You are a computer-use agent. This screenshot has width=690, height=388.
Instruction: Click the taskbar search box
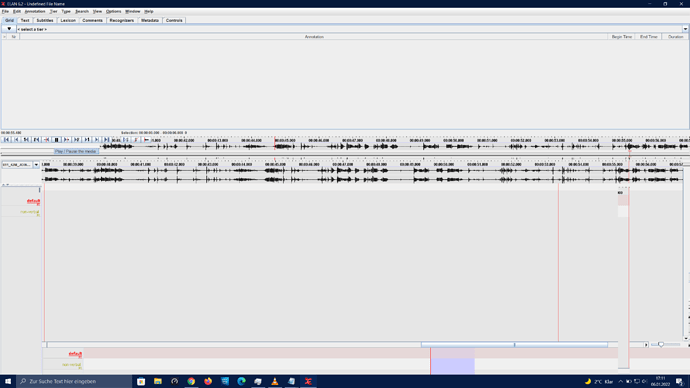(74, 381)
